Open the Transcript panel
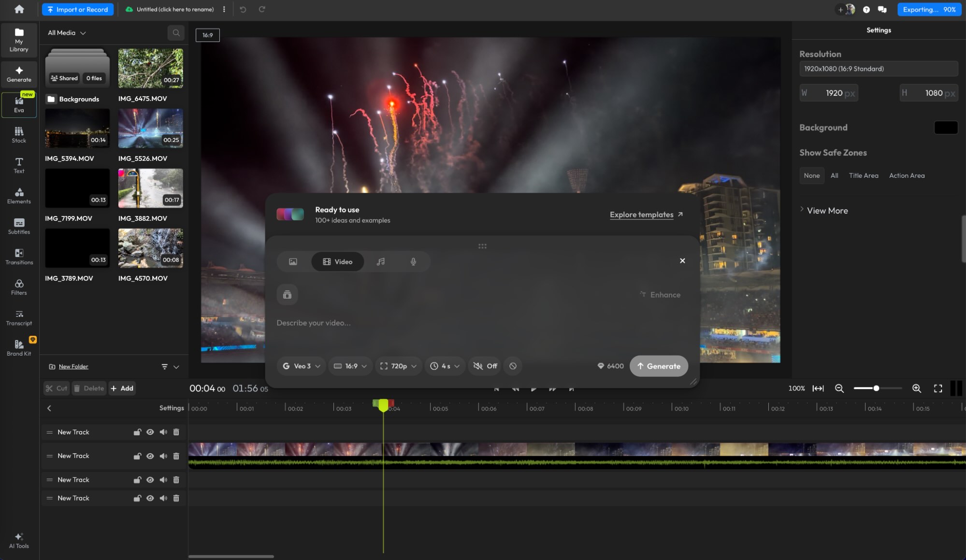 point(19,317)
